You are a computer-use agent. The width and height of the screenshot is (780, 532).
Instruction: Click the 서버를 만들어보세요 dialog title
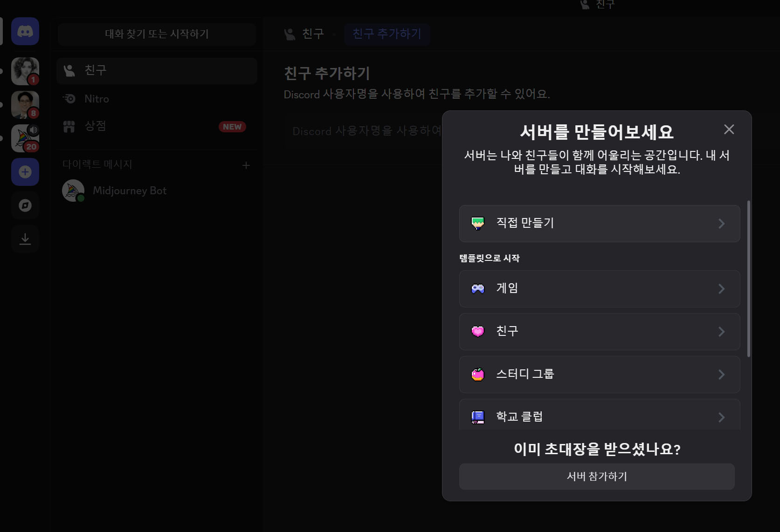597,132
